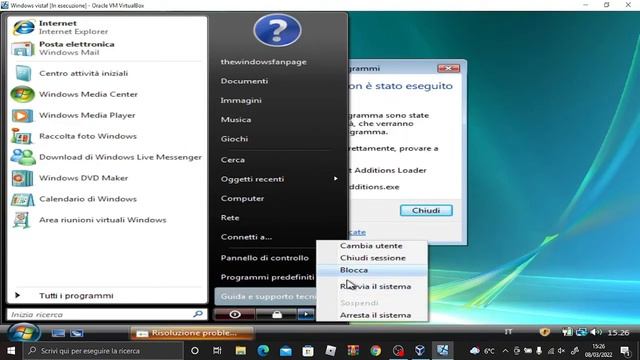This screenshot has width=640, height=360.
Task: Select Blocca in power menu
Action: coord(372,270)
